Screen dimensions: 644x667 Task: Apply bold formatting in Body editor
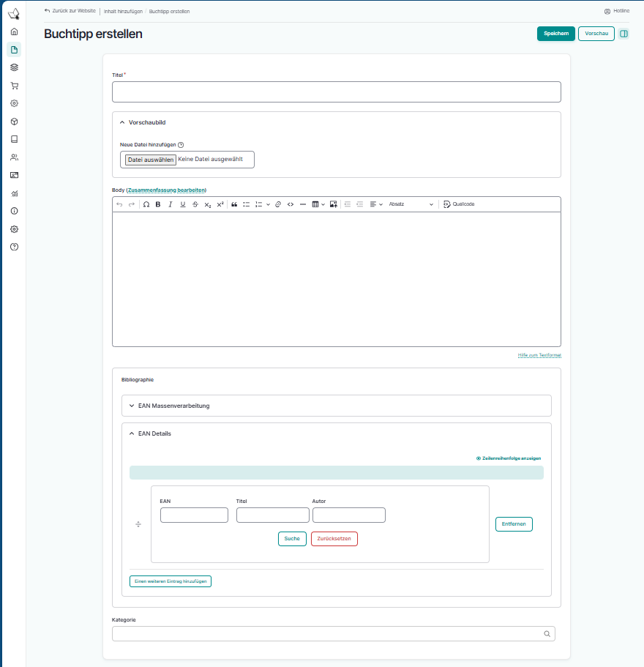click(x=158, y=204)
